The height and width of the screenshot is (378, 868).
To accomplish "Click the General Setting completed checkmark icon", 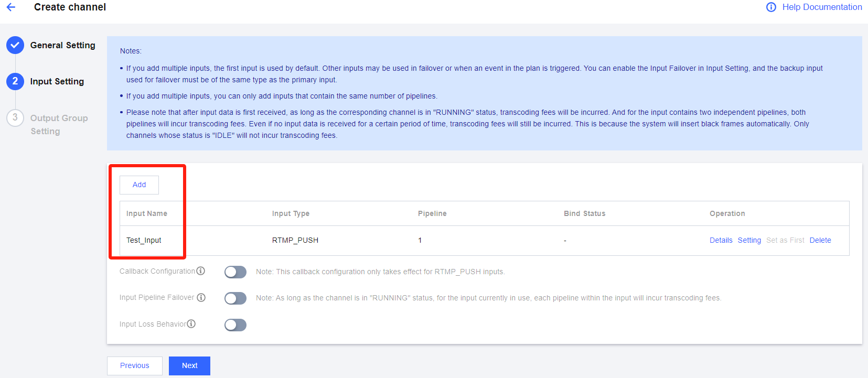I will coord(15,45).
